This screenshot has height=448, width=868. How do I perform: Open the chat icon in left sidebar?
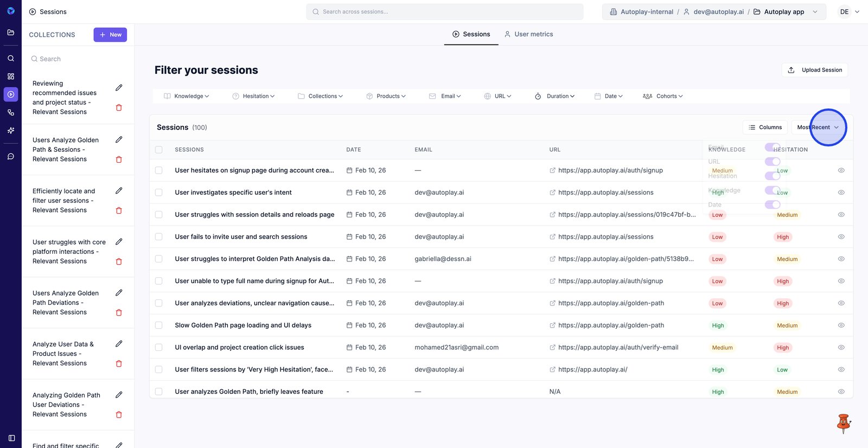click(11, 157)
